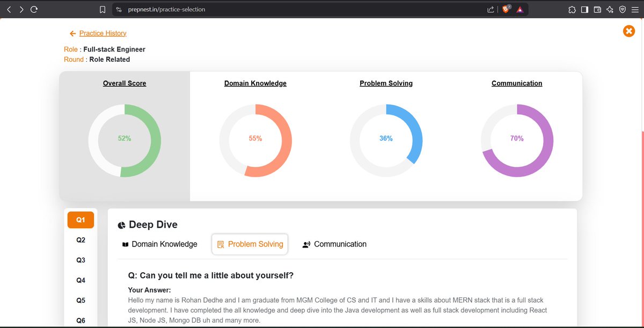This screenshot has width=644, height=328.
Task: Click 'Role Related' round text
Action: pyautogui.click(x=109, y=60)
